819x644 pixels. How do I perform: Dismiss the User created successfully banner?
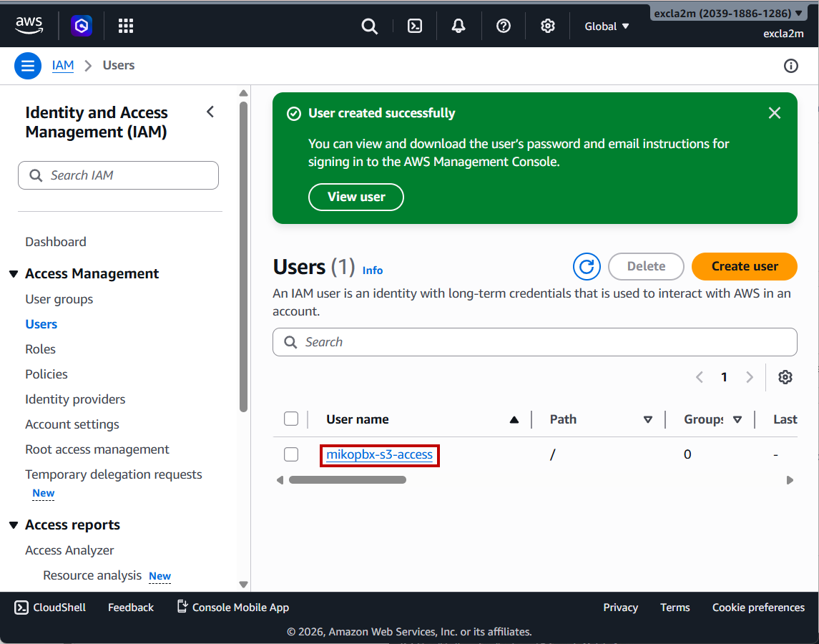(775, 113)
